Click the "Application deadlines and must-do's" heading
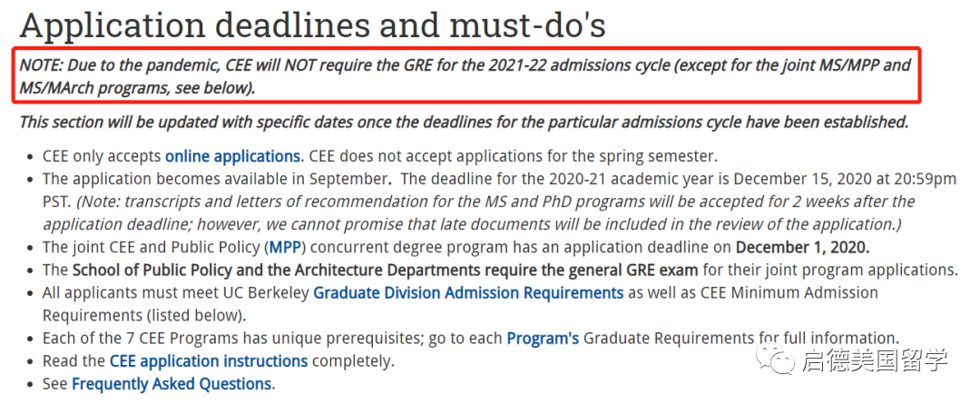 coord(312,25)
